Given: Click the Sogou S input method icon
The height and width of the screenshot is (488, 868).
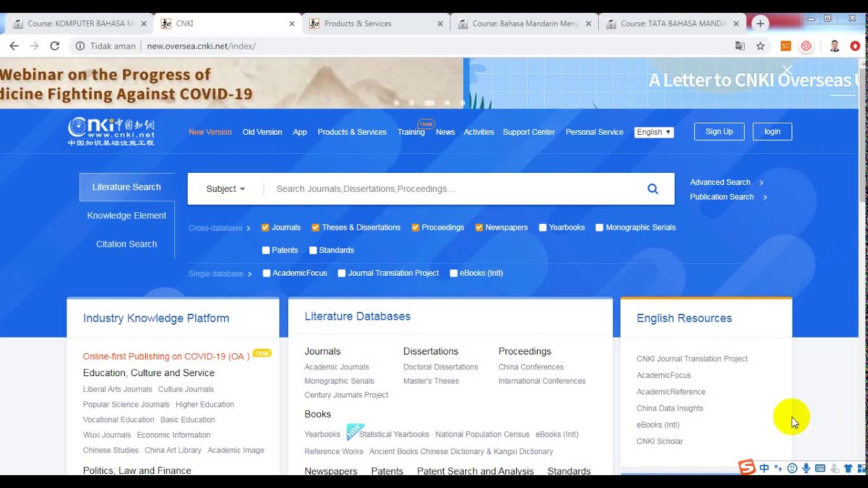Looking at the screenshot, I should coord(747,467).
